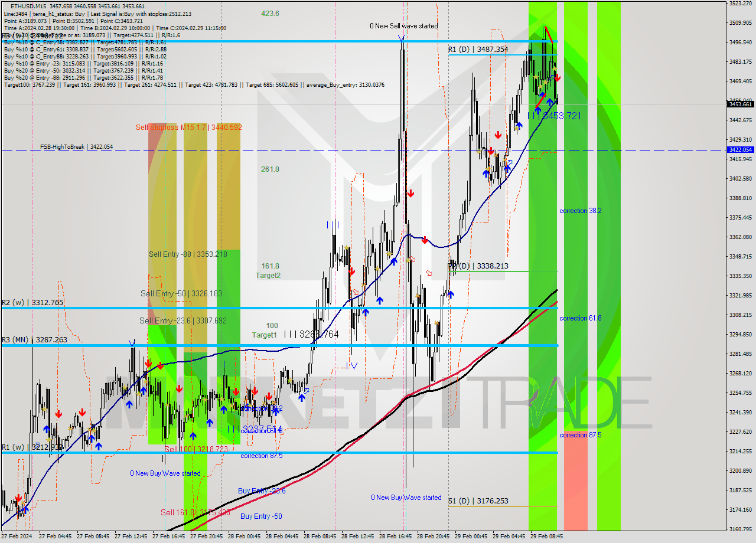Click the 261.8 Fibonacci level label
Image resolution: width=756 pixels, height=543 pixels.
(x=270, y=169)
